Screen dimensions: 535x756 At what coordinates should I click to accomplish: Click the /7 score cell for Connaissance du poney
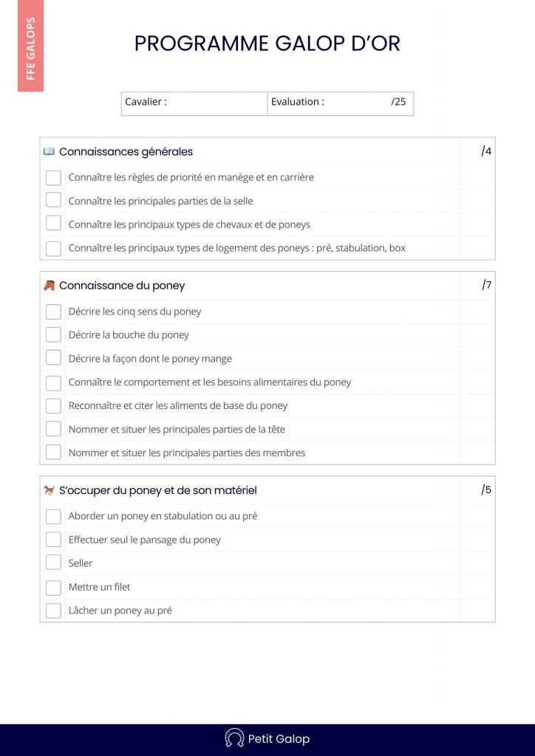point(486,286)
